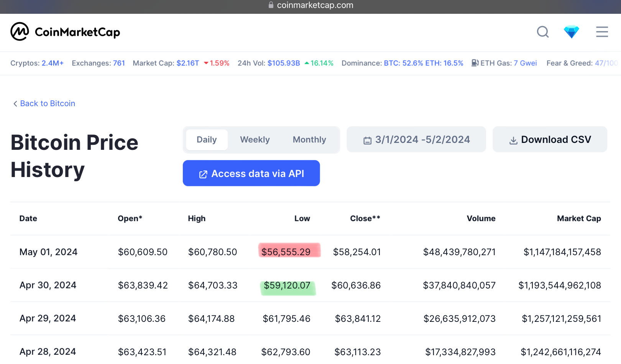Click the external link icon on API button
This screenshot has width=621, height=364.
click(203, 174)
